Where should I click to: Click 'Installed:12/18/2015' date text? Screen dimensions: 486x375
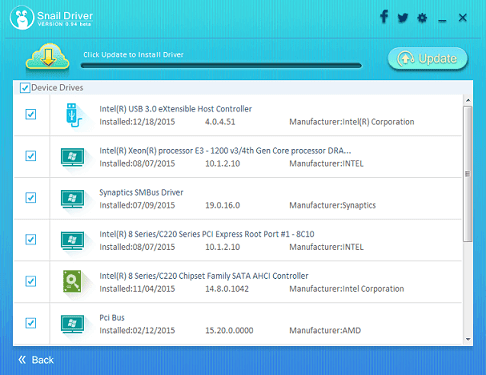click(x=137, y=122)
